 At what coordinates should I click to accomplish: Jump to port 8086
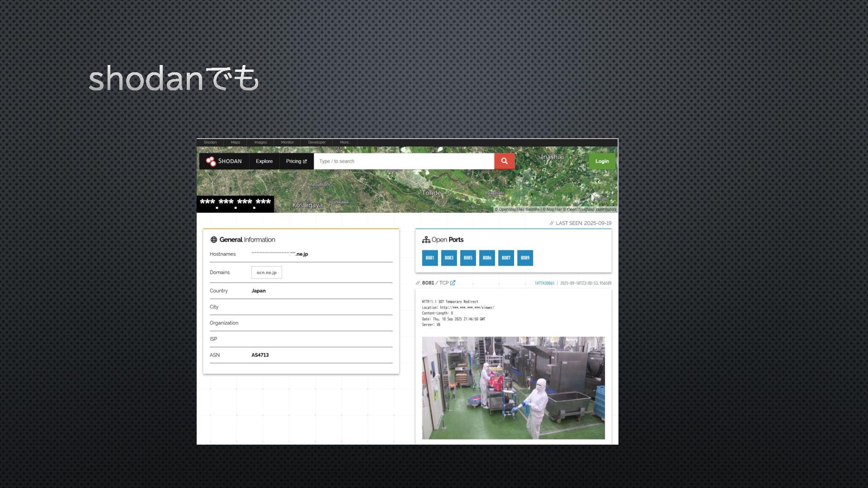487,258
